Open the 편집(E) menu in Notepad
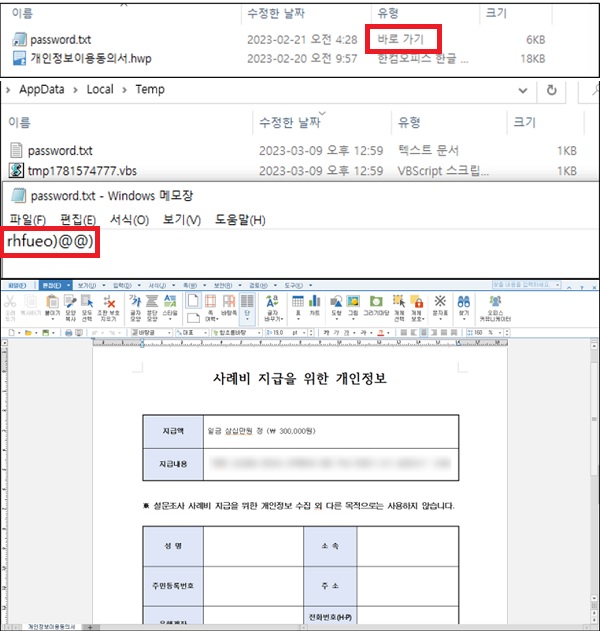The width and height of the screenshot is (600, 631). 77,220
